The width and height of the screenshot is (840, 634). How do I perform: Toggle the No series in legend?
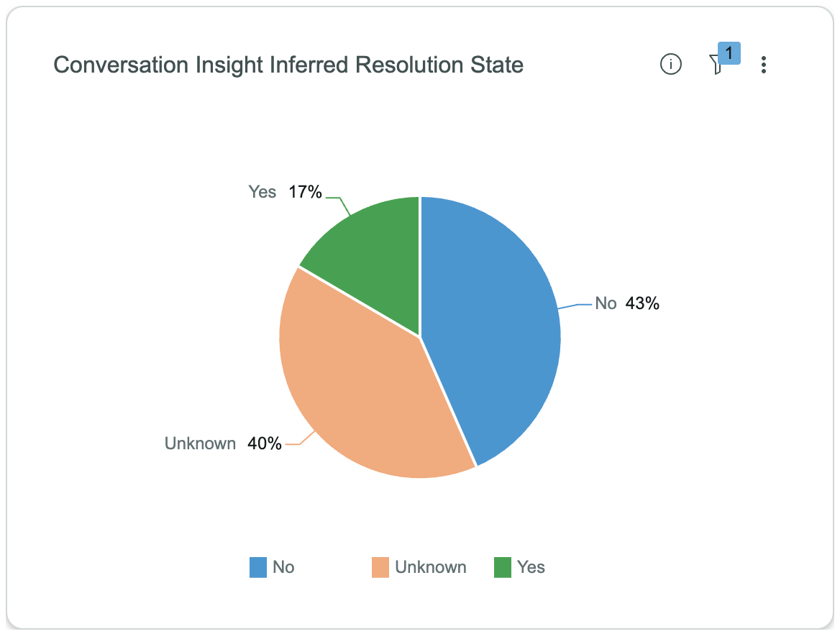coord(272,567)
